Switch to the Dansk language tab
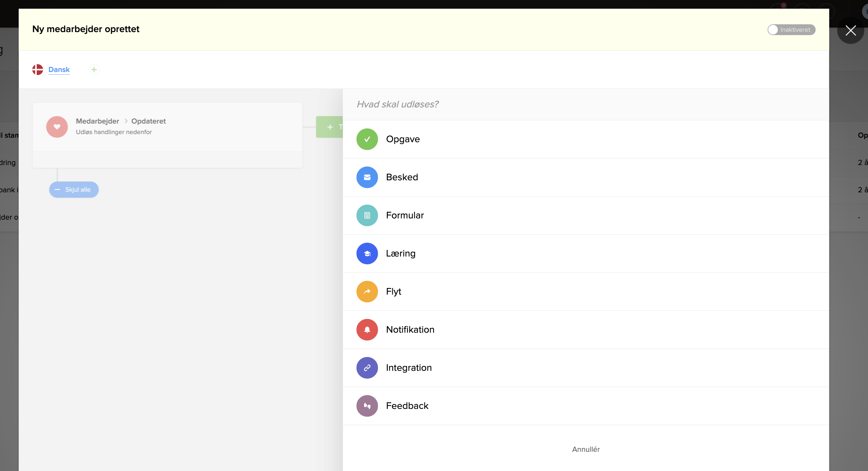868x471 pixels. (x=59, y=69)
